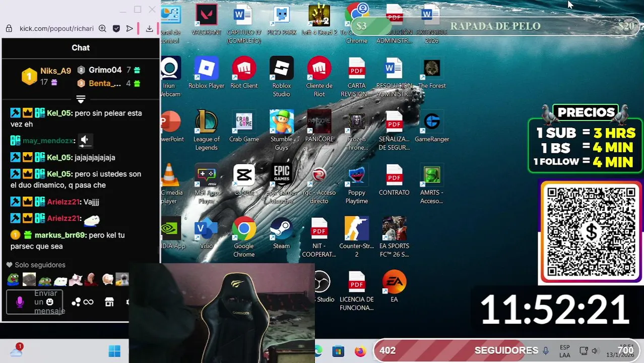Viewport: 644px width, 363px height.
Task: Open Frozen Throne shortcut
Action: tap(357, 131)
